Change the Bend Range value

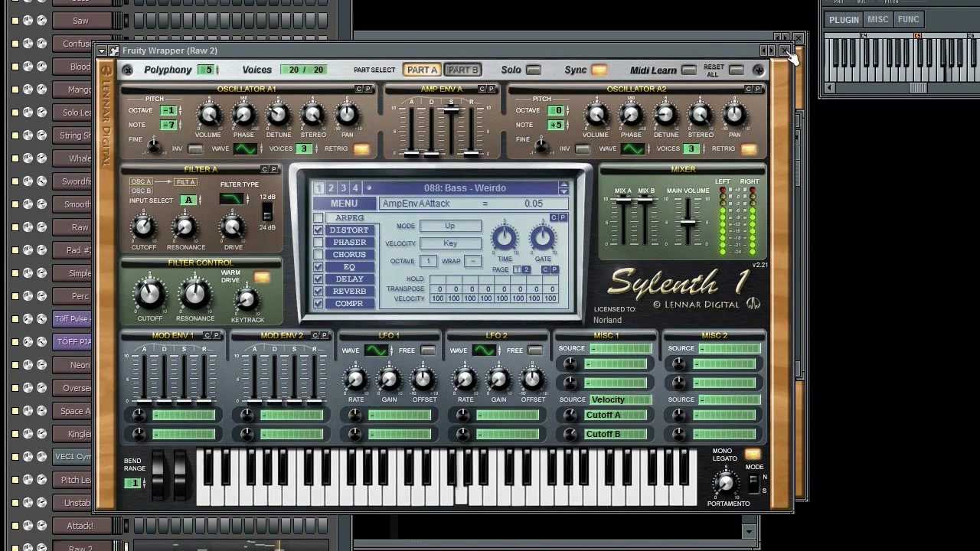click(134, 483)
